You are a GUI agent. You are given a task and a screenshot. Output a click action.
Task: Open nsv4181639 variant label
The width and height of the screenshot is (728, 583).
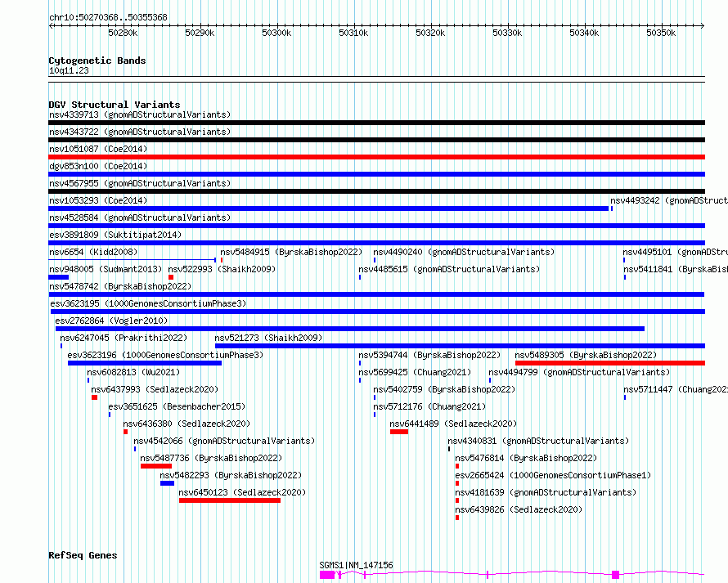tap(546, 492)
